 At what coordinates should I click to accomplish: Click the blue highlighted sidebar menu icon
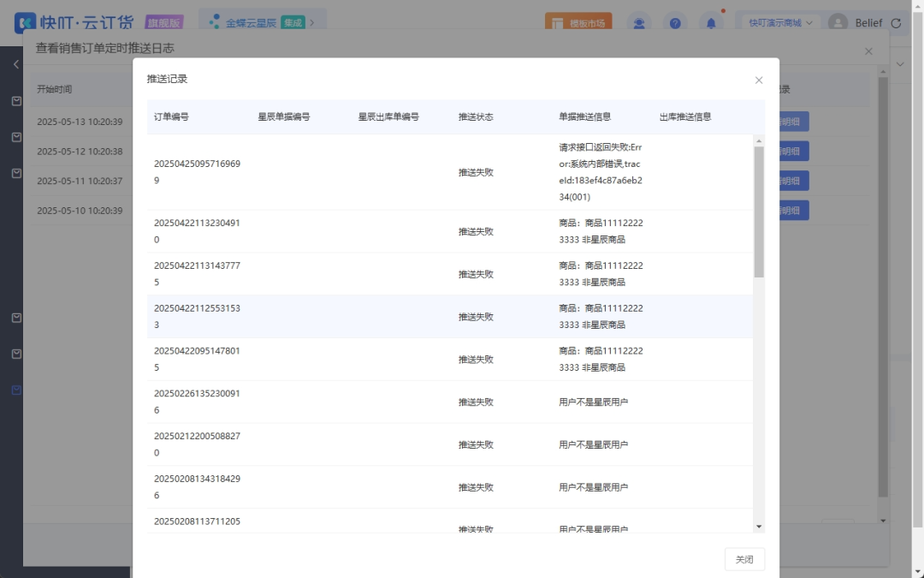pos(16,390)
